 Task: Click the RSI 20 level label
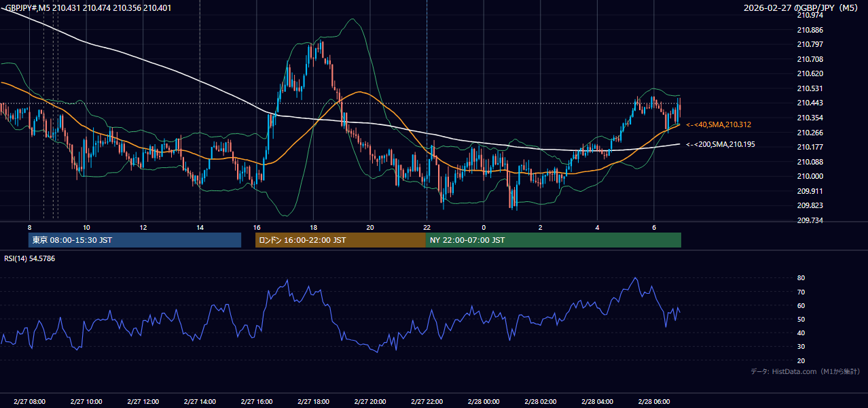click(801, 360)
